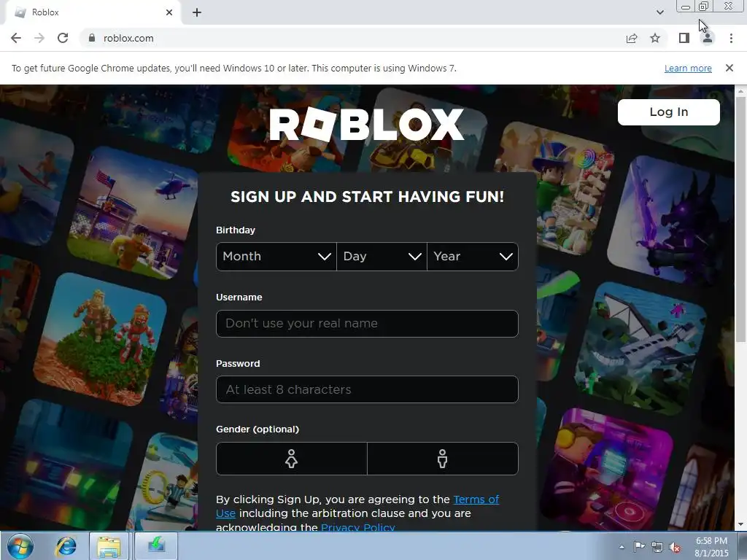Select the male gender option

point(443,459)
